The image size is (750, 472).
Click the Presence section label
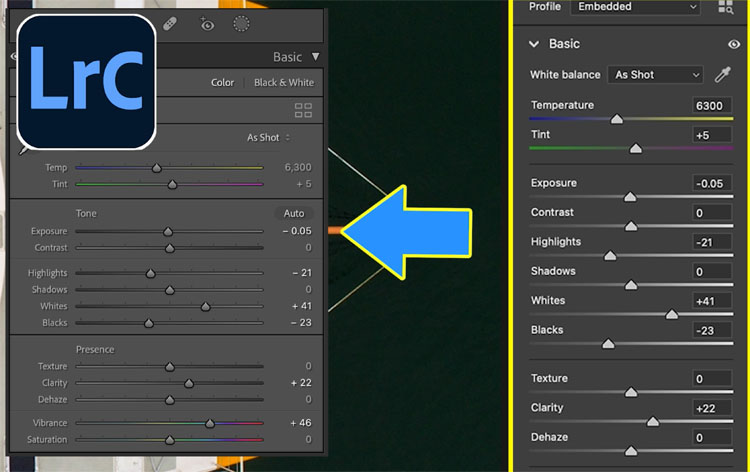point(95,350)
